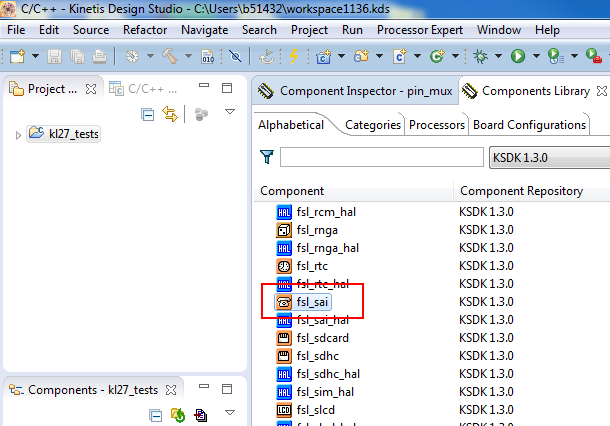Click the component filter funnel icon
The height and width of the screenshot is (426, 610).
[x=267, y=157]
